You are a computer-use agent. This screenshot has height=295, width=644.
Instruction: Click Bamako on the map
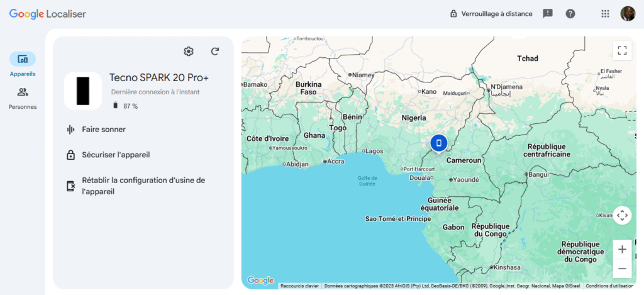point(255,84)
